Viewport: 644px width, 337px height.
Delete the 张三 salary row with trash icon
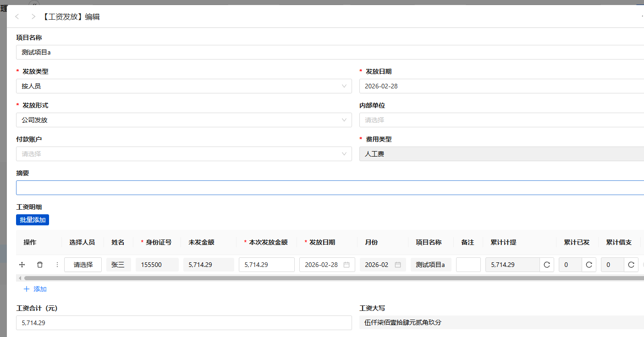(x=40, y=265)
